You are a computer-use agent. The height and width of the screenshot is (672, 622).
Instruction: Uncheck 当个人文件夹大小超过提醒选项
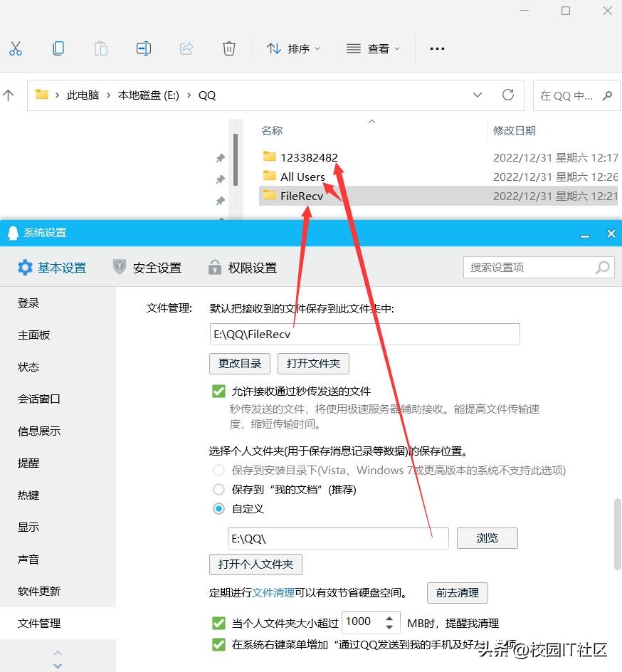coord(218,623)
